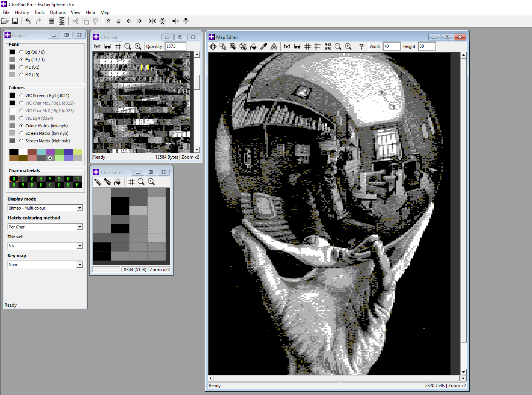The height and width of the screenshot is (395, 532).
Task: Click the Map Editor Height field
Action: (427, 46)
